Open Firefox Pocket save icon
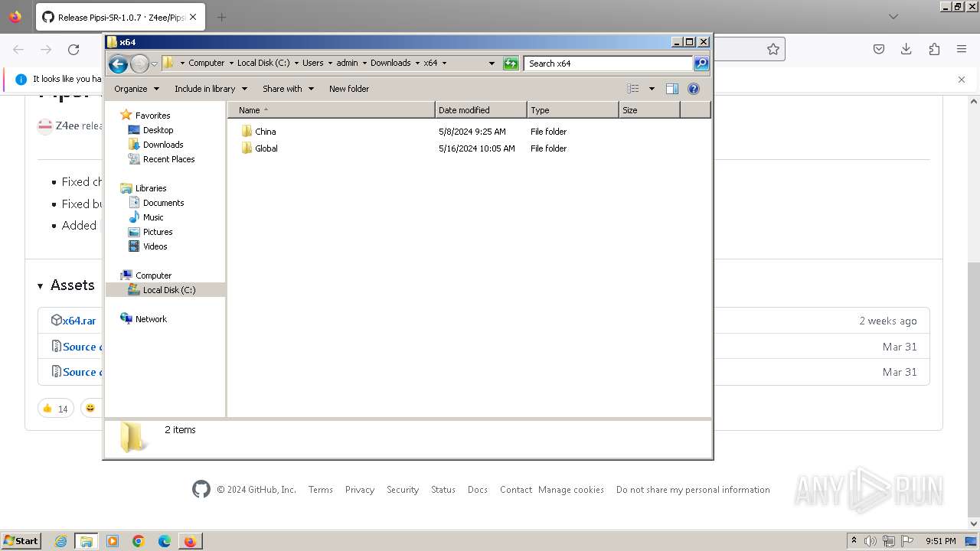Screen dimensions: 980x551 coord(879,49)
